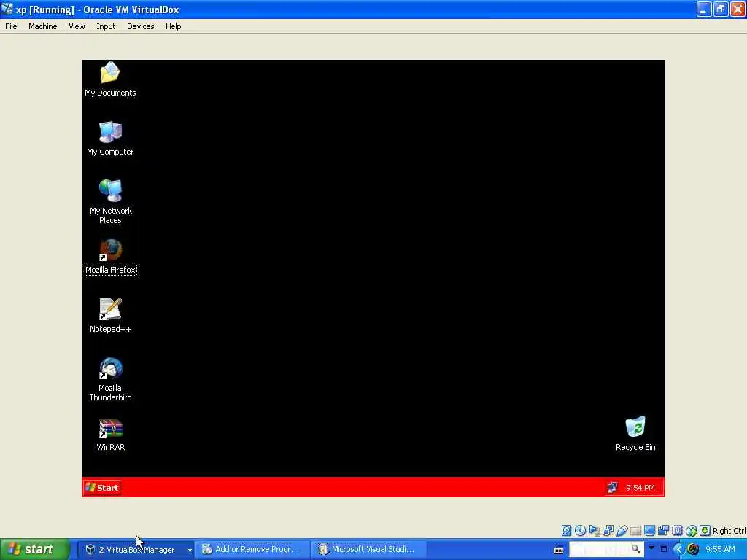Click the guest tray network icon

pyautogui.click(x=612, y=488)
